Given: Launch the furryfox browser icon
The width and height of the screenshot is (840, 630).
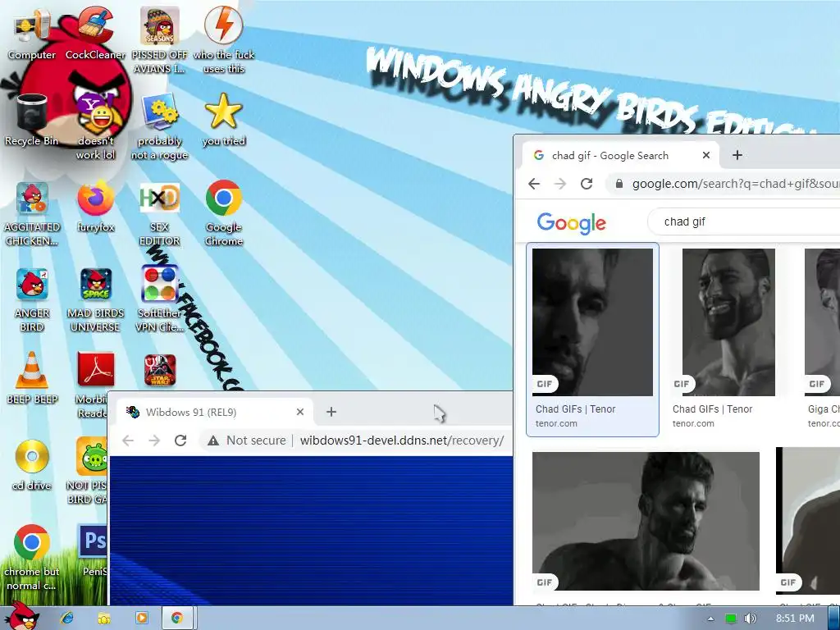Looking at the screenshot, I should (95, 206).
